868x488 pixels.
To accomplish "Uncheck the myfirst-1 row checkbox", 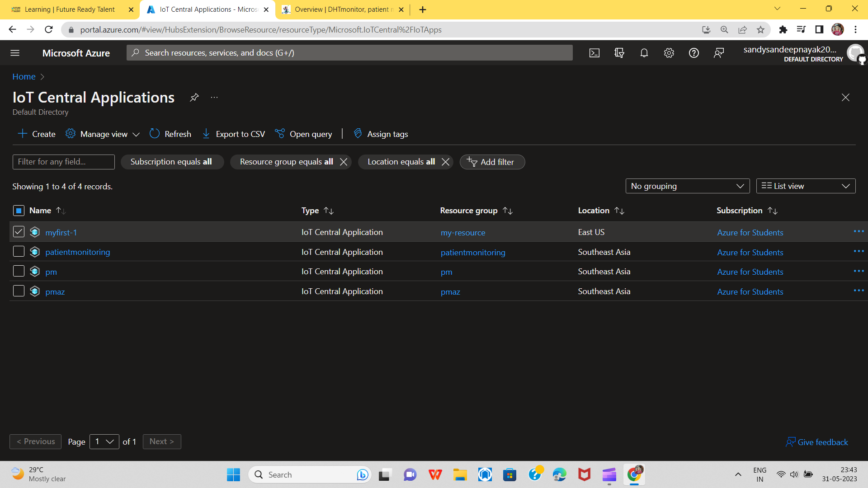I will tap(19, 232).
